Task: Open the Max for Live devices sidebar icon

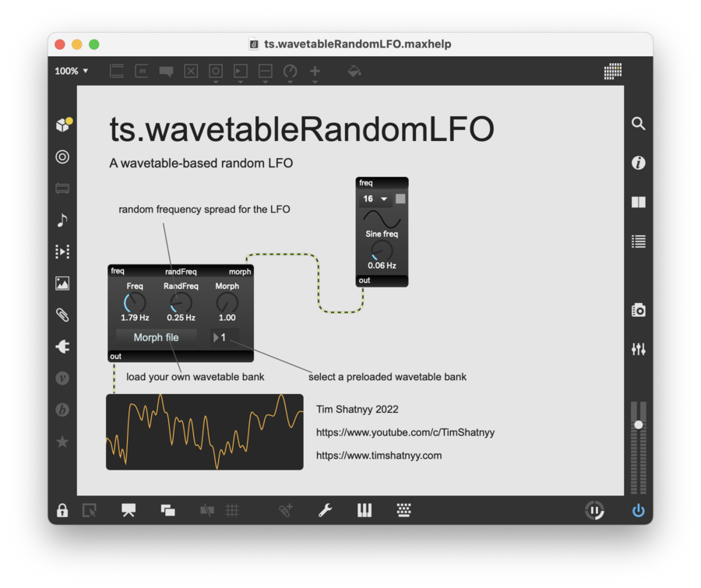Action: [62, 188]
